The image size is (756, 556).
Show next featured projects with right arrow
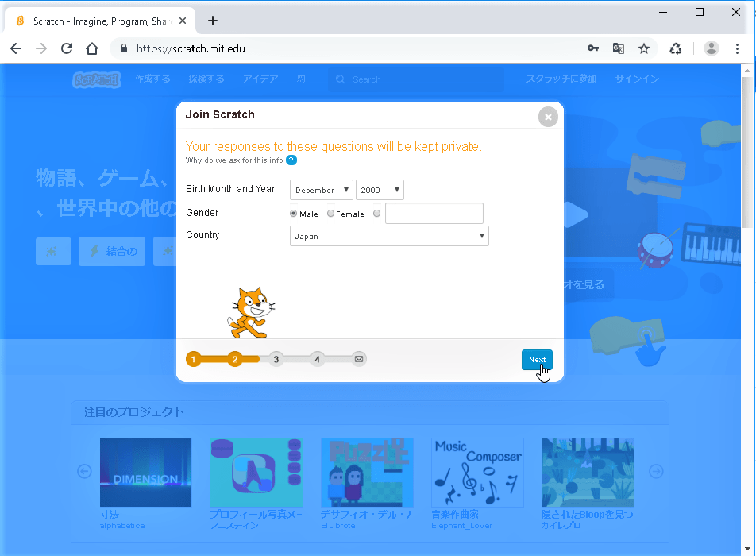pyautogui.click(x=656, y=472)
